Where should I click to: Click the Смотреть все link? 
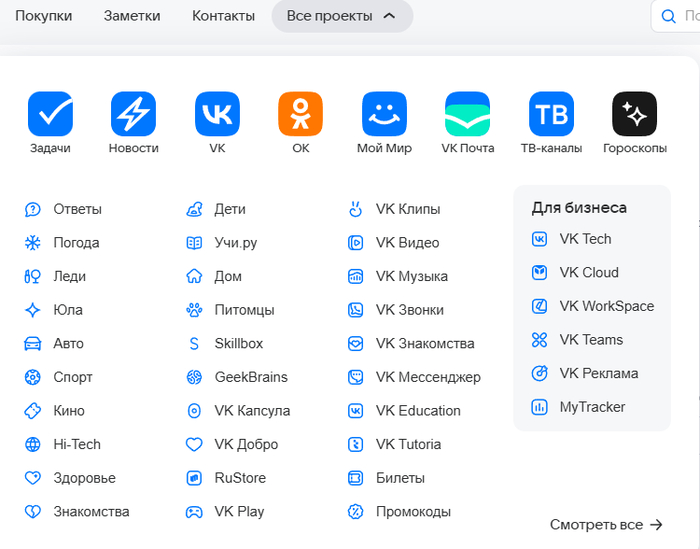coord(606,524)
